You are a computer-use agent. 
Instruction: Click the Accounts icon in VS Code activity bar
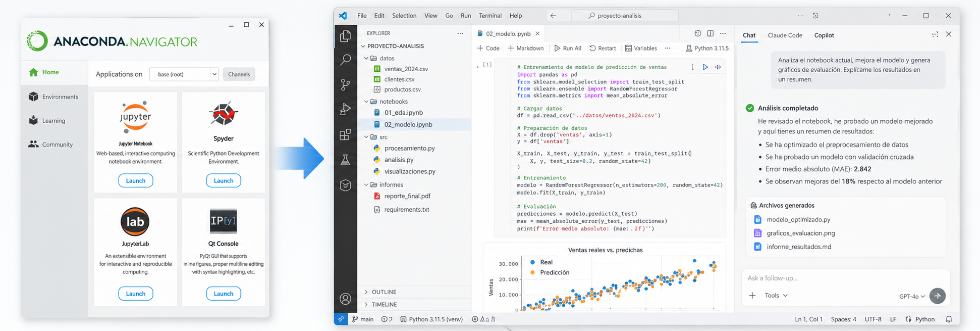click(x=346, y=299)
